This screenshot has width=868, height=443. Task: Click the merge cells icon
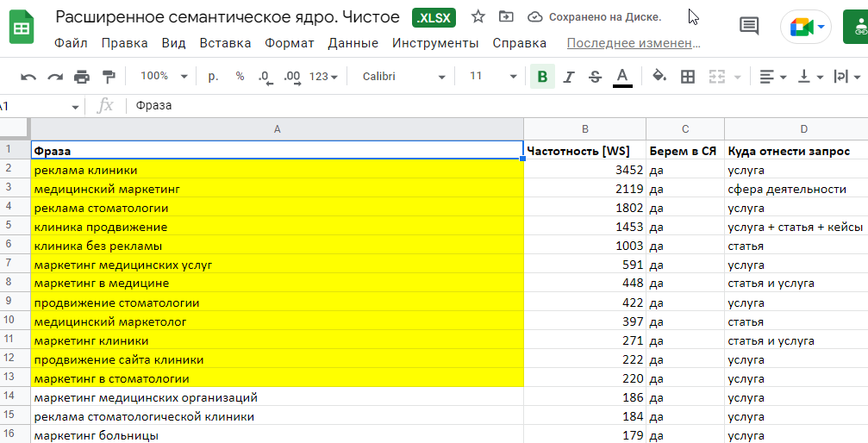717,77
